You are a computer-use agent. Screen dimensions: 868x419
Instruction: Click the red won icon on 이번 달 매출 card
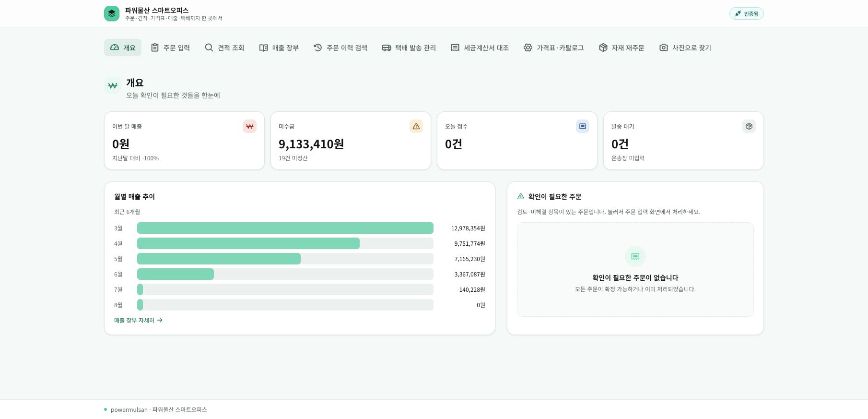(x=250, y=126)
